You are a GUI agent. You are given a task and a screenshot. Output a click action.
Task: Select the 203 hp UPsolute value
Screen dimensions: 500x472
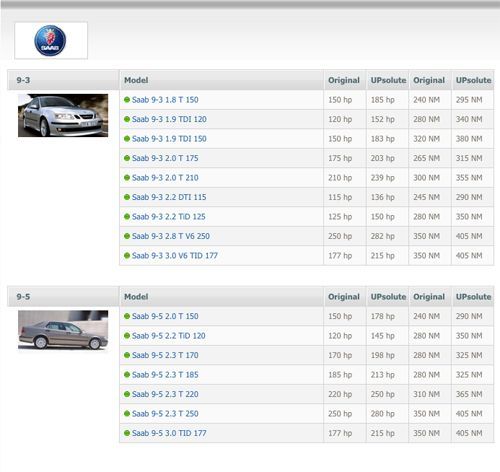(x=383, y=158)
